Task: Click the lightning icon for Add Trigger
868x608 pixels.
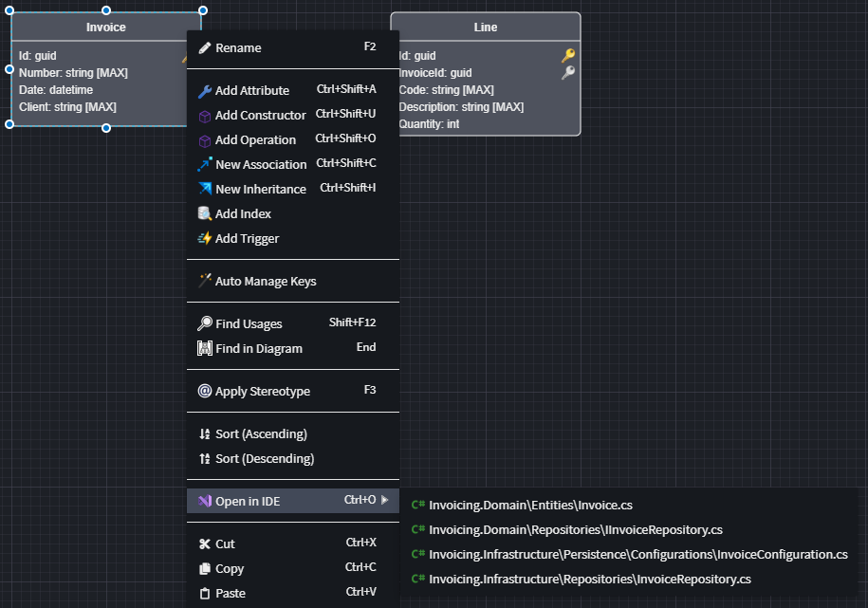Action: [x=204, y=239]
